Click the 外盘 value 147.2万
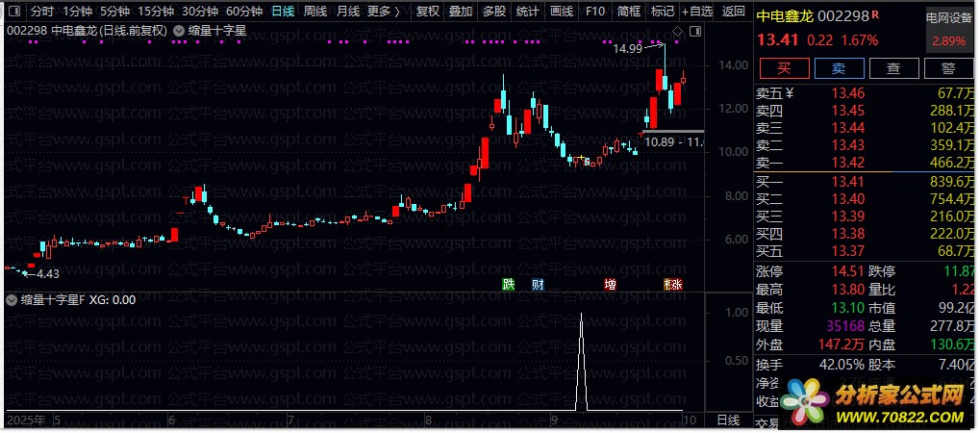Screen dimensions: 980x433 tap(842, 344)
